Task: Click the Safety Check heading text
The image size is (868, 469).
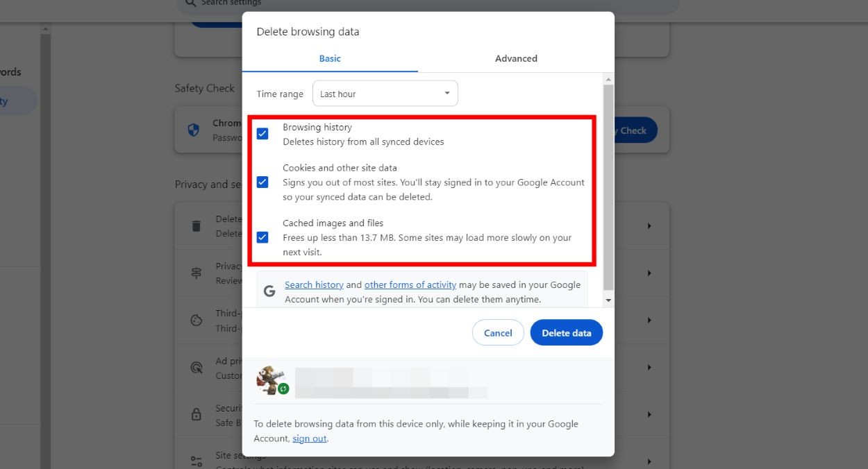Action: tap(205, 88)
